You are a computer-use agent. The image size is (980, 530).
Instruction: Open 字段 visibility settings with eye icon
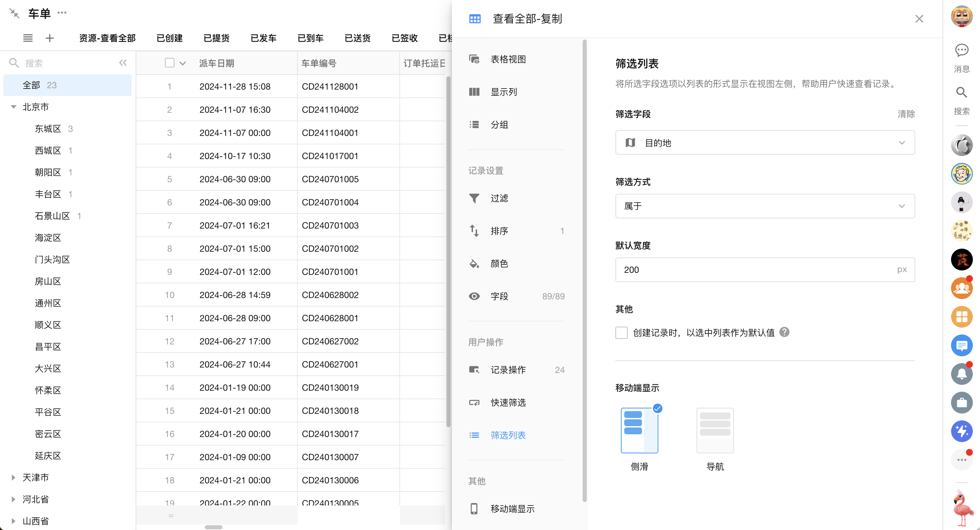pyautogui.click(x=517, y=297)
